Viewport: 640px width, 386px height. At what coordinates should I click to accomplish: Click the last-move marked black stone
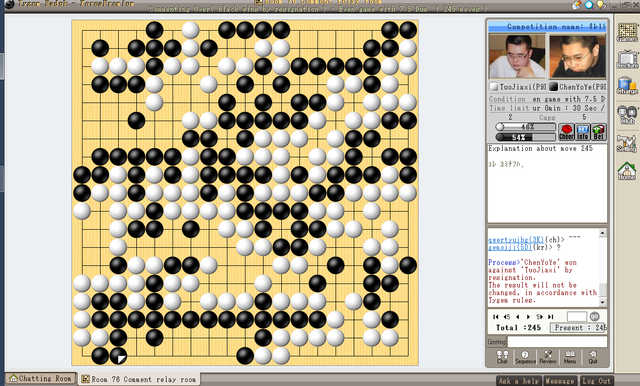pyautogui.click(x=118, y=356)
